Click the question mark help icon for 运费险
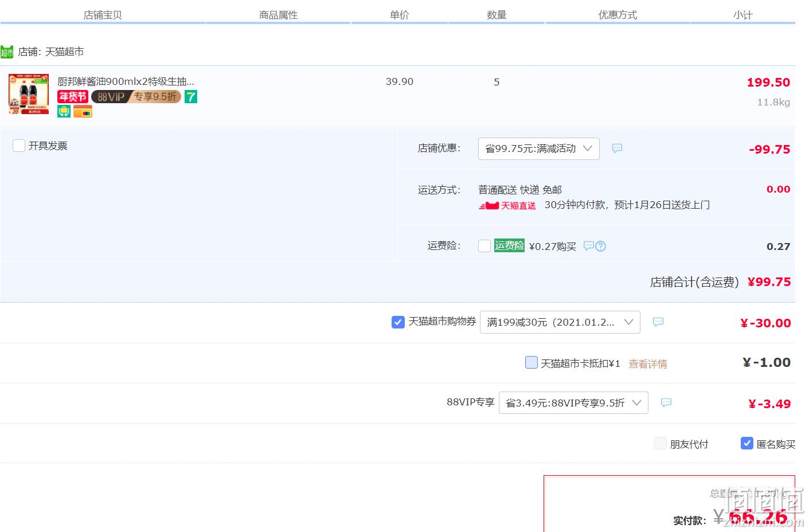 [x=601, y=247]
